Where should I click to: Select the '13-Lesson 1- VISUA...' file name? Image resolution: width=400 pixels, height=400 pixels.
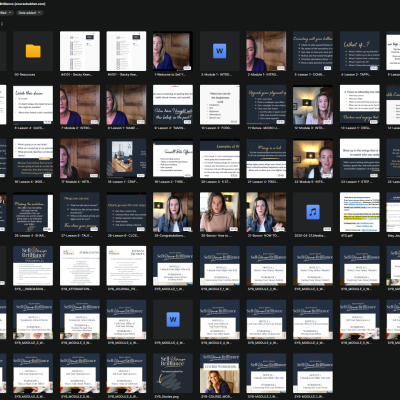355,128
